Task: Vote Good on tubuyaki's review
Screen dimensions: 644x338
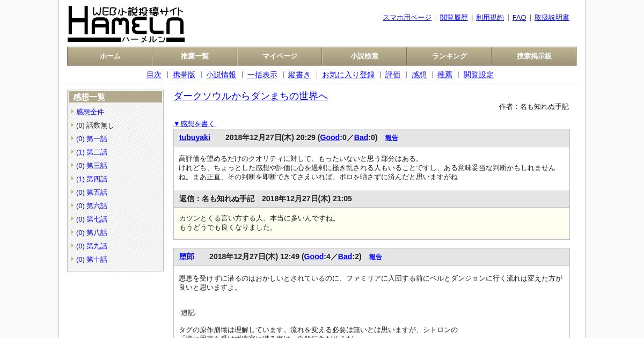Action: point(330,138)
